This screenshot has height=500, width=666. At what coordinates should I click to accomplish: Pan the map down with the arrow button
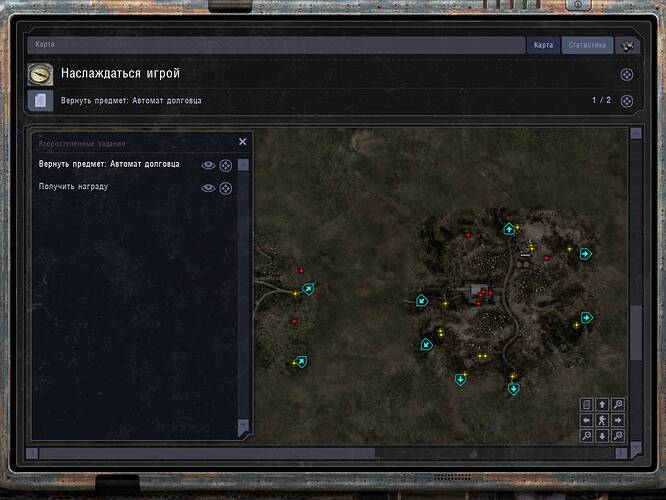[602, 436]
